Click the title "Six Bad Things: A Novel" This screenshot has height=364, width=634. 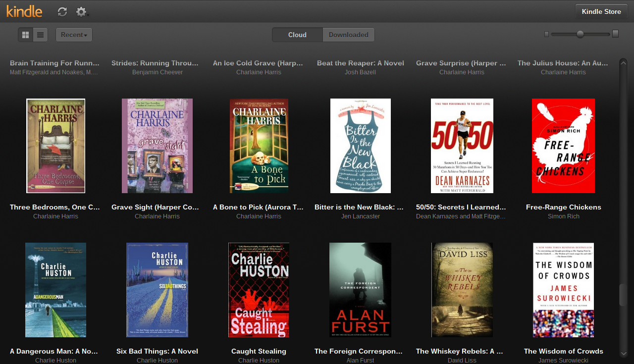point(158,351)
